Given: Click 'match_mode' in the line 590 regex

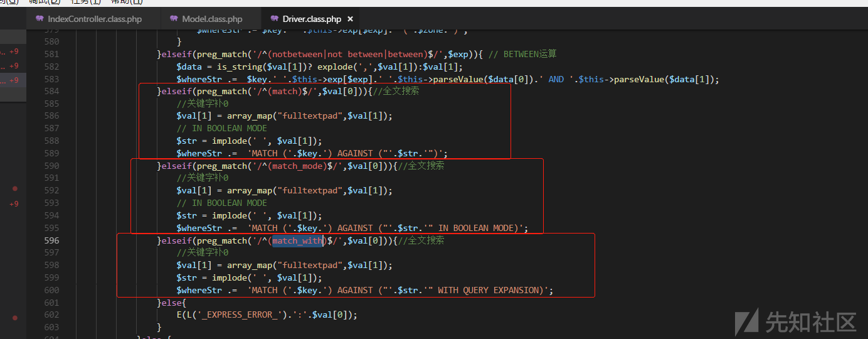Looking at the screenshot, I should (x=297, y=166).
